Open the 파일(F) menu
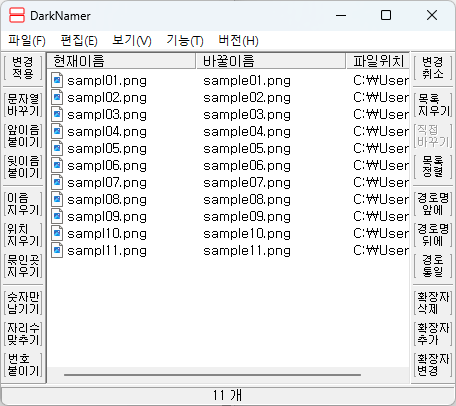Viewport: 456px width, 406px height. tap(27, 41)
